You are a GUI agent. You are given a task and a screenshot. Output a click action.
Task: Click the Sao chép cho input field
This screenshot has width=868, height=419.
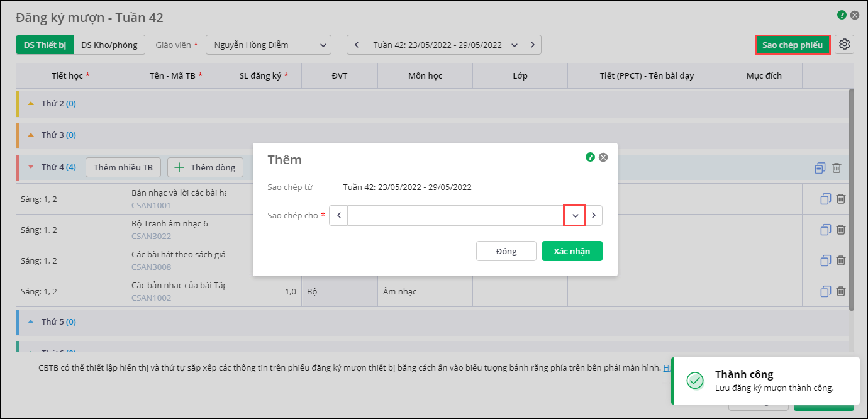click(455, 215)
